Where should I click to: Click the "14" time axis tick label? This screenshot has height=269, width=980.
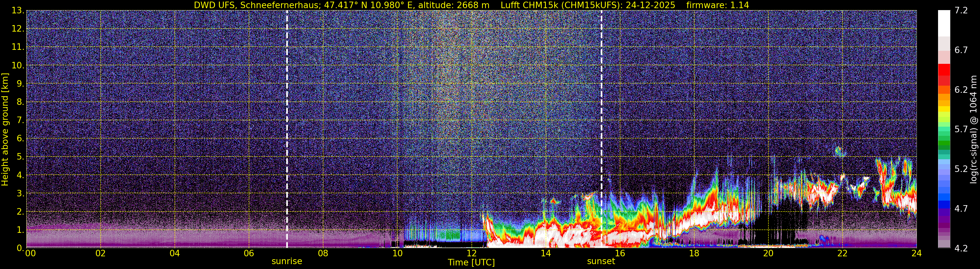pyautogui.click(x=545, y=254)
